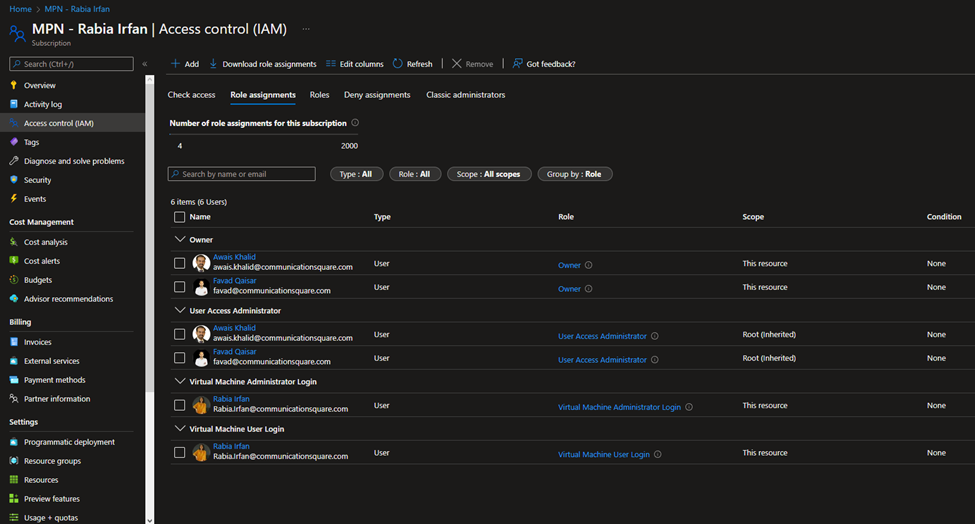This screenshot has width=975, height=524.
Task: Toggle the select-all checkbox in Name header
Action: 179,217
